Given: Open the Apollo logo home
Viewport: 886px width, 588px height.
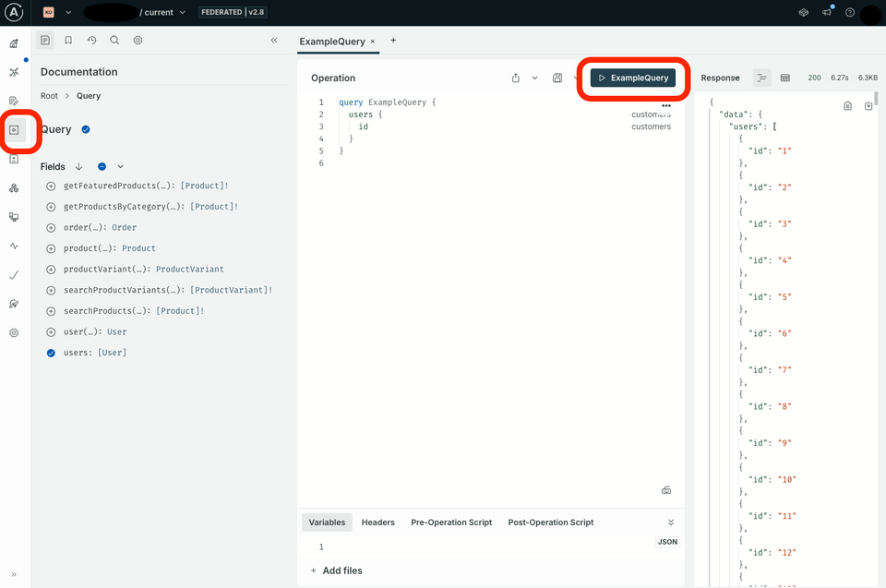Looking at the screenshot, I should 14,12.
